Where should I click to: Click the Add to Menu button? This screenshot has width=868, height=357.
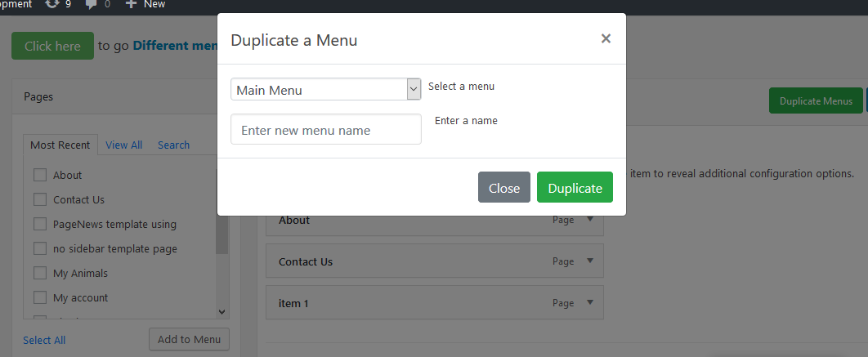pyautogui.click(x=189, y=339)
